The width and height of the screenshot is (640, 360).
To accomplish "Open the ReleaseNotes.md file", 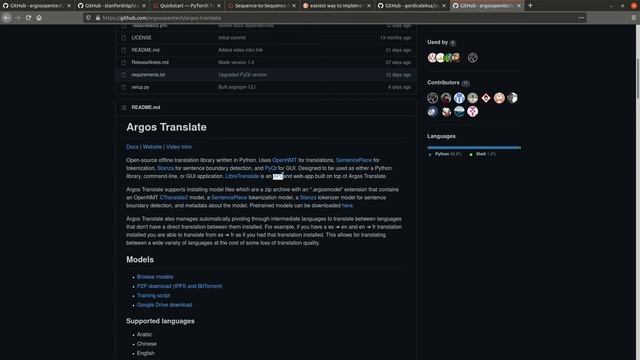I will [150, 62].
